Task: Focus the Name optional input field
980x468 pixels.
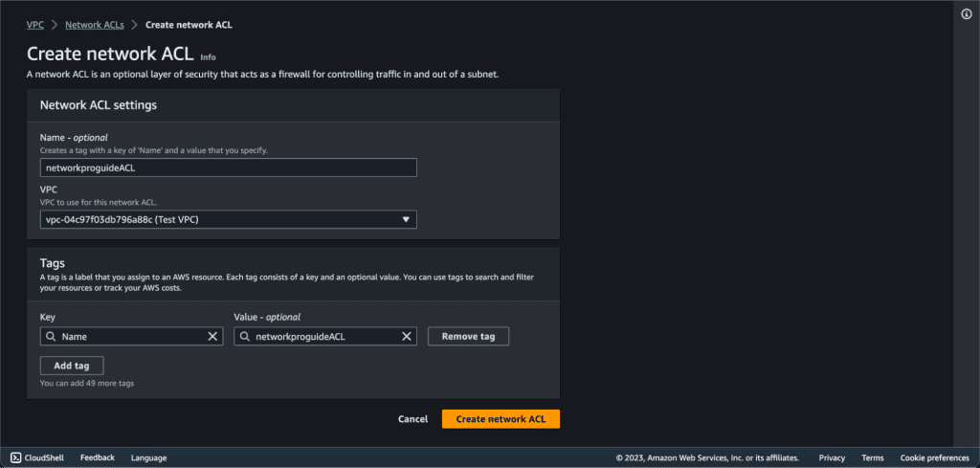Action: (228, 167)
